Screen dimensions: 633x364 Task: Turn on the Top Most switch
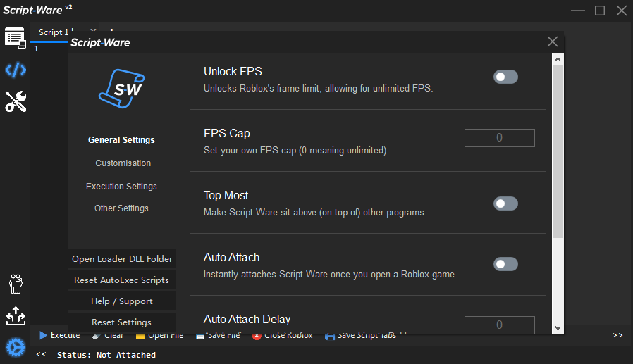click(505, 203)
